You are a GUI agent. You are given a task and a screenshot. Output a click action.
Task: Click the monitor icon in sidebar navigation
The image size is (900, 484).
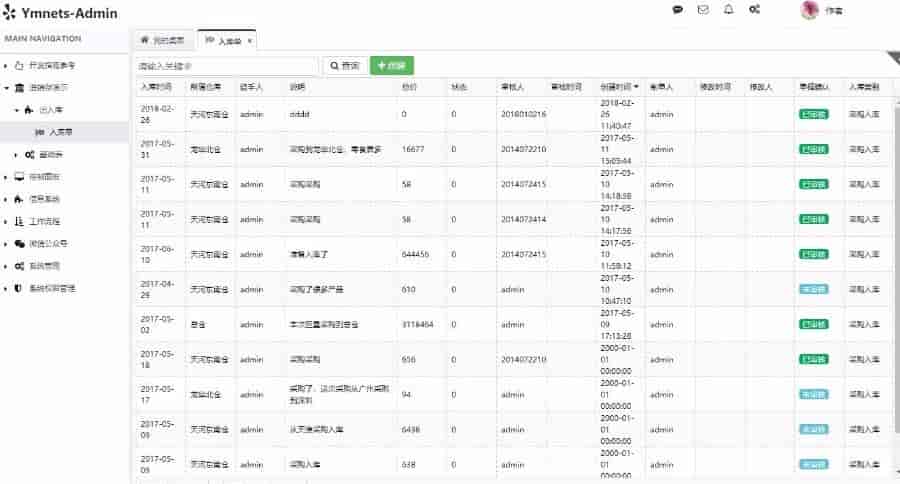pyautogui.click(x=19, y=177)
